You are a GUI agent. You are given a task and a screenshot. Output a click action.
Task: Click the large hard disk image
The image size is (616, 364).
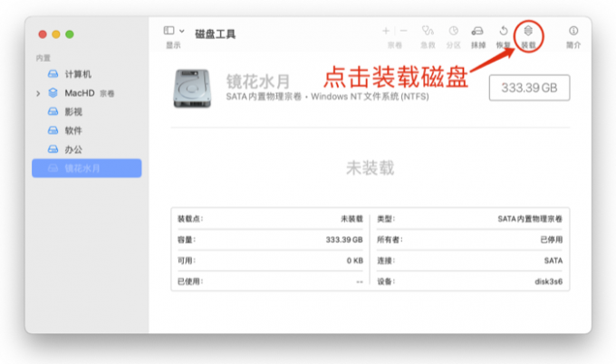(192, 89)
